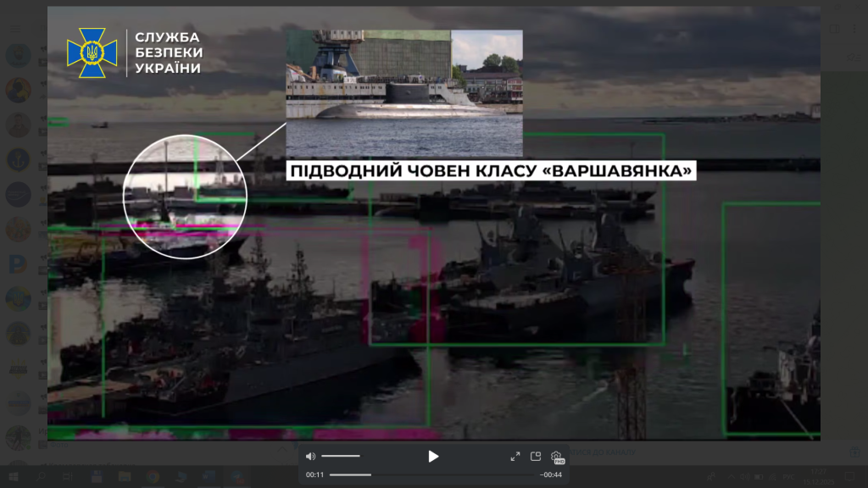Open Task View on the taskbar
868x488 pixels.
69,477
